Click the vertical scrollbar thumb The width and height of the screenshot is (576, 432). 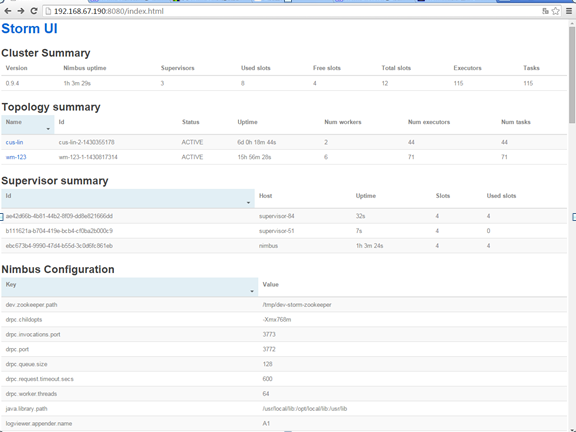pos(572,75)
